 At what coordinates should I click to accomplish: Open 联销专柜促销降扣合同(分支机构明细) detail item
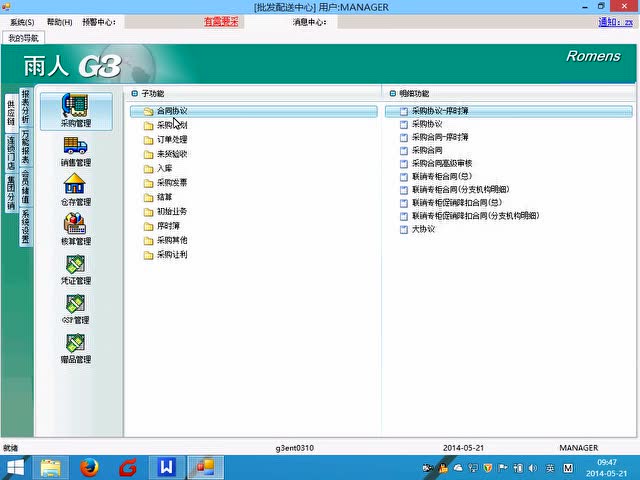pos(476,216)
